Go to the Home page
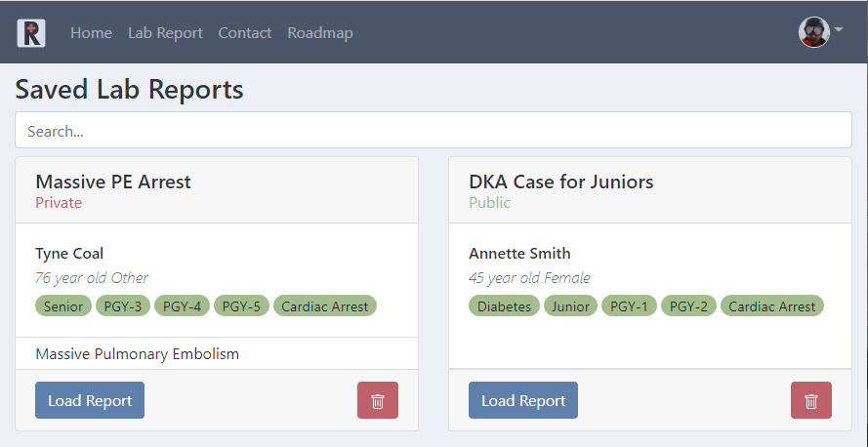The image size is (868, 447). (x=91, y=33)
